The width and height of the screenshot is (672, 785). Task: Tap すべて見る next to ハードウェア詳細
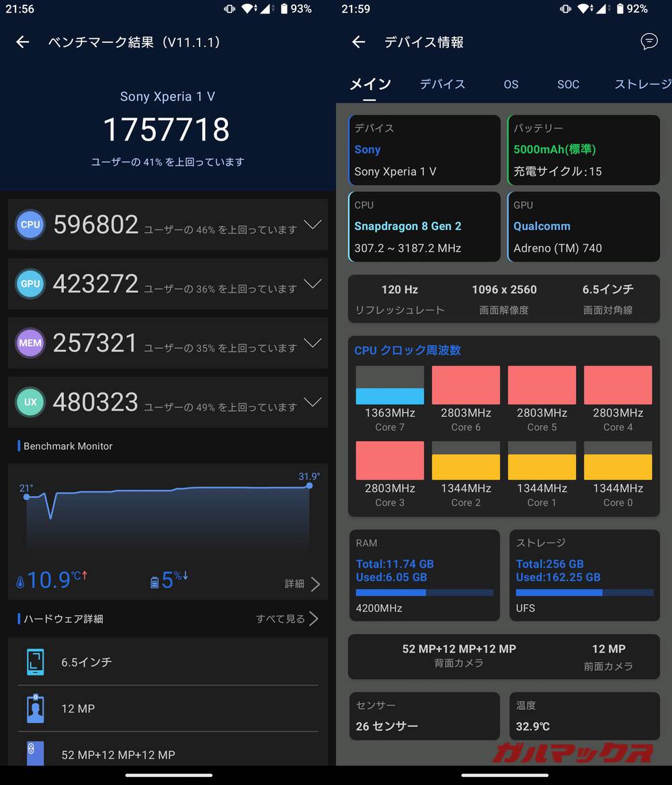pos(280,618)
